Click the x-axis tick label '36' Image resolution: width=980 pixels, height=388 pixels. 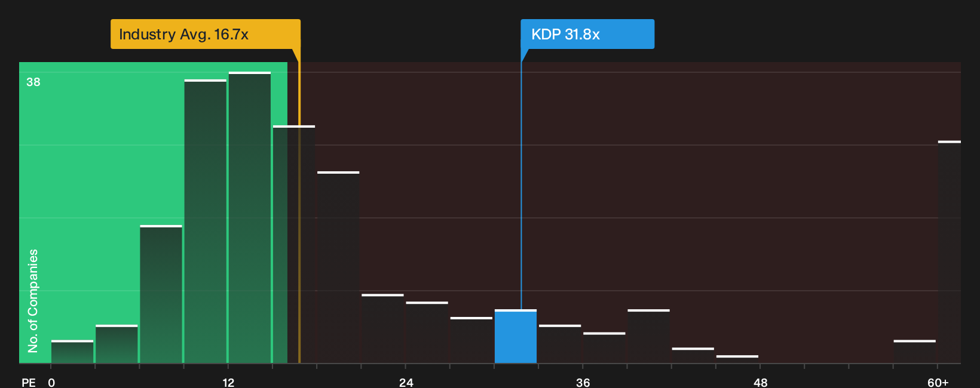click(x=583, y=383)
